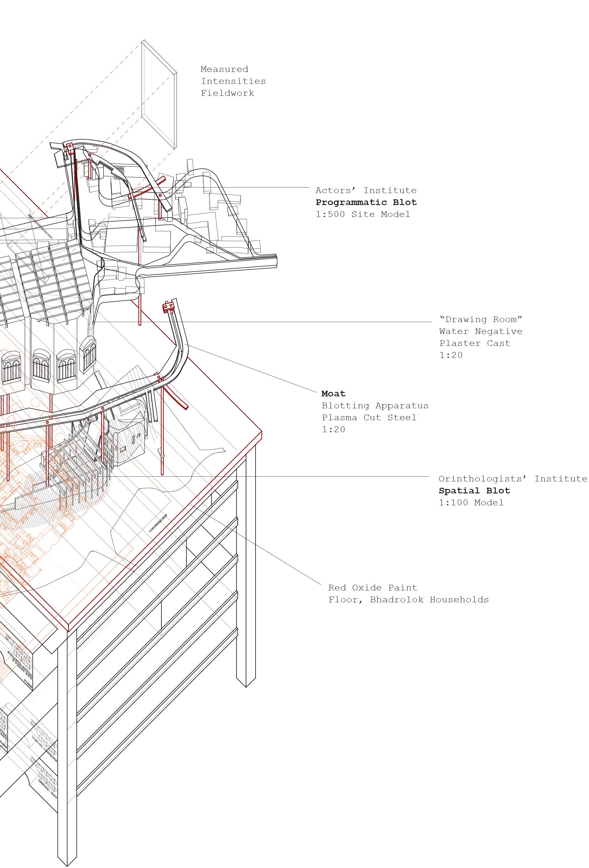Screen dimensions: 589x868
Task: Click the upright rectangular frame at top
Action: [159, 94]
